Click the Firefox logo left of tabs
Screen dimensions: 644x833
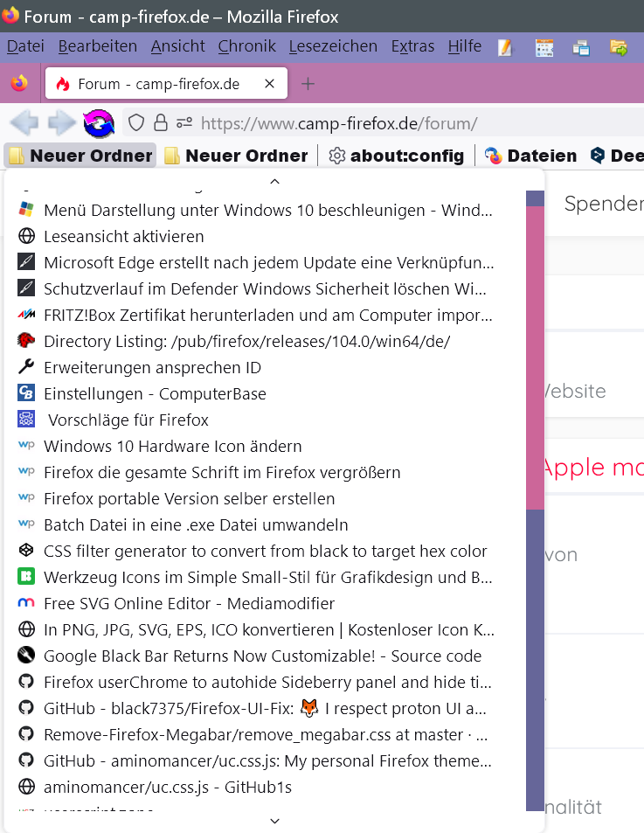click(19, 83)
